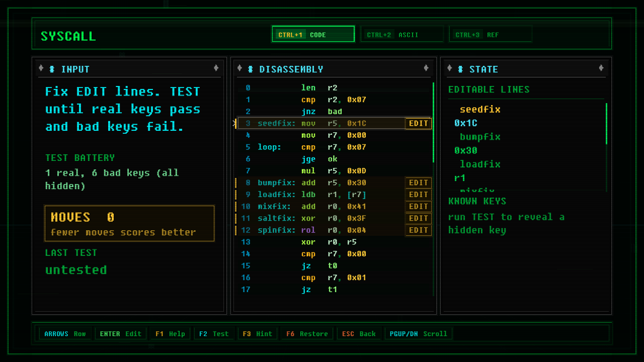This screenshot has width=644, height=362.
Task: Select line 1 cmp r2, 0x07
Action: [333, 100]
